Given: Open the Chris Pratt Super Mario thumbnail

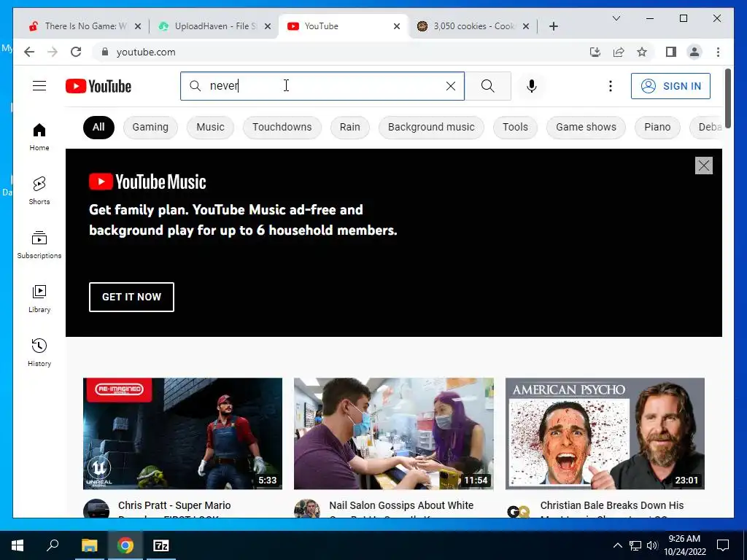Looking at the screenshot, I should 182,433.
